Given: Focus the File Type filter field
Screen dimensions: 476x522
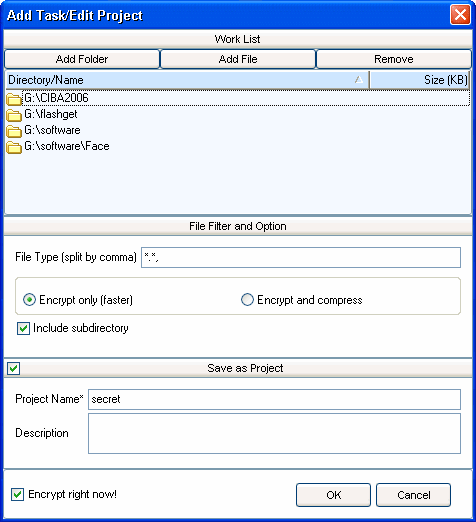Looking at the screenshot, I should click(x=301, y=257).
